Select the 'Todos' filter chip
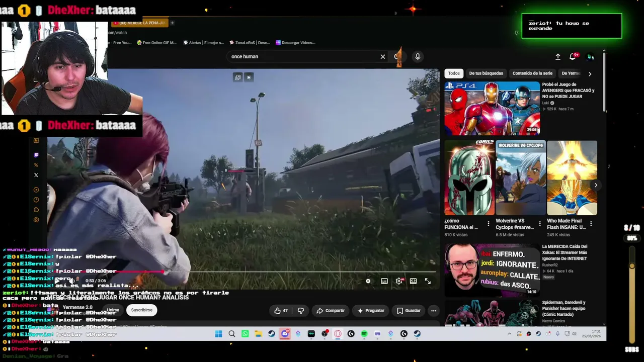This screenshot has width=644, height=362. point(454,73)
